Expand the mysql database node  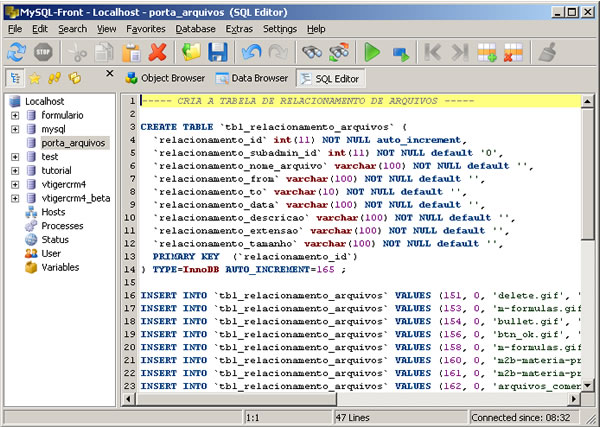(x=15, y=129)
